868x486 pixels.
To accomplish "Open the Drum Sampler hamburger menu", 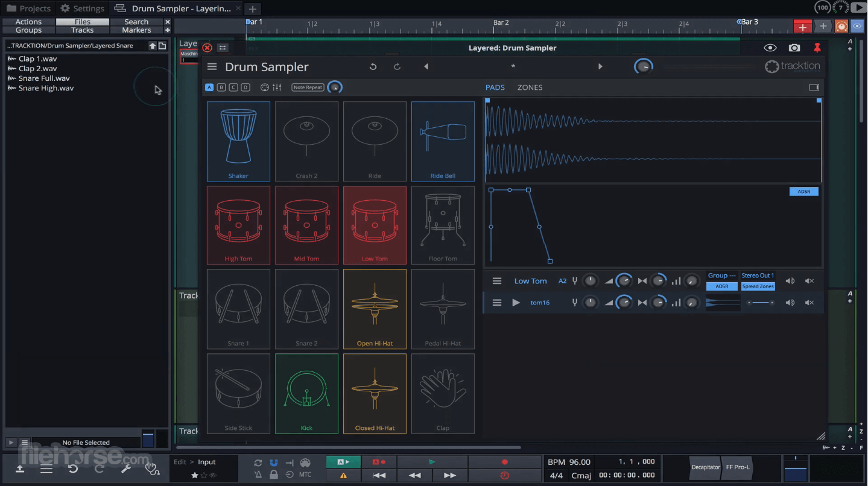I will coord(212,67).
